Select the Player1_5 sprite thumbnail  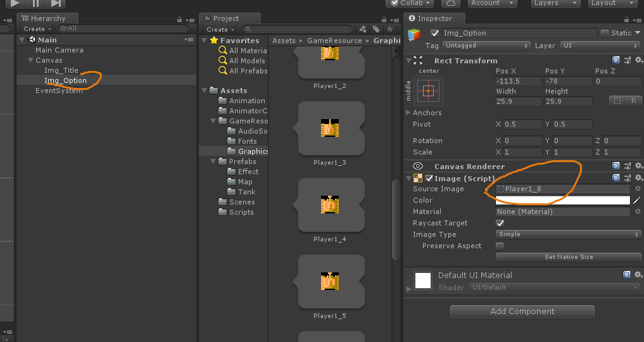coord(330,282)
